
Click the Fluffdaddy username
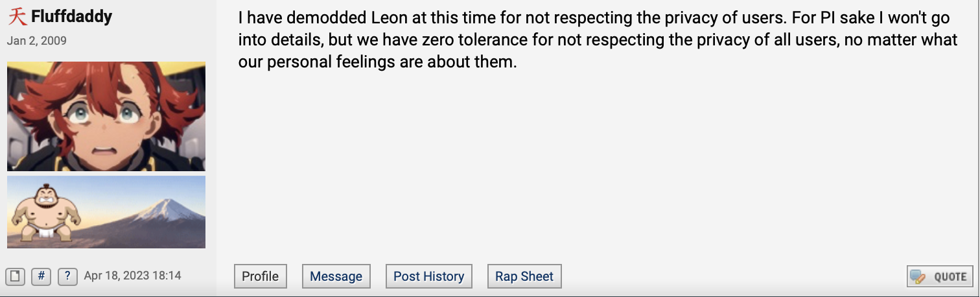coord(71,16)
